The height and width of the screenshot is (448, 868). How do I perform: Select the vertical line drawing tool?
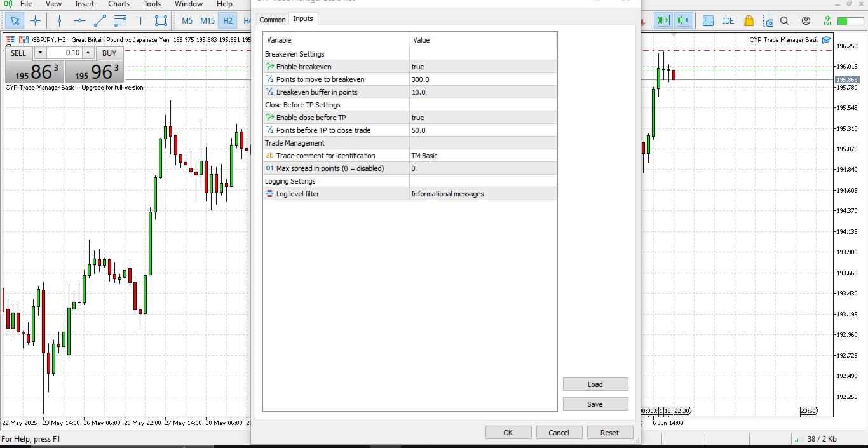59,21
